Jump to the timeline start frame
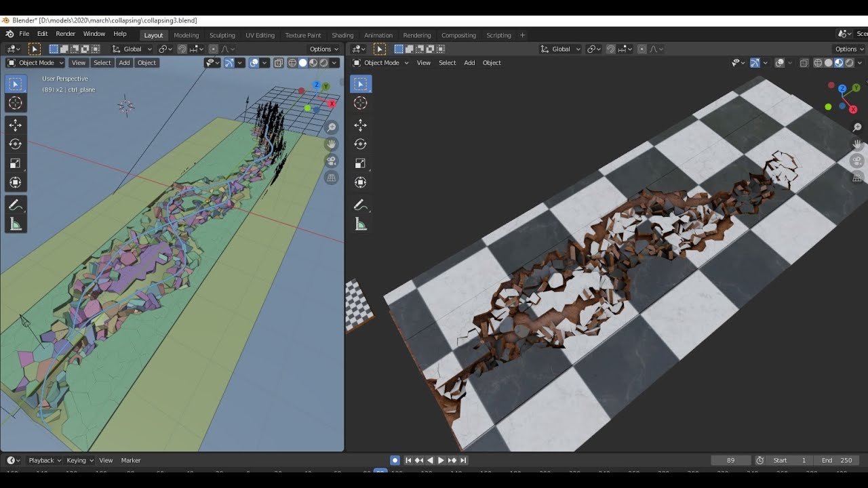Image resolution: width=868 pixels, height=488 pixels. pyautogui.click(x=408, y=460)
